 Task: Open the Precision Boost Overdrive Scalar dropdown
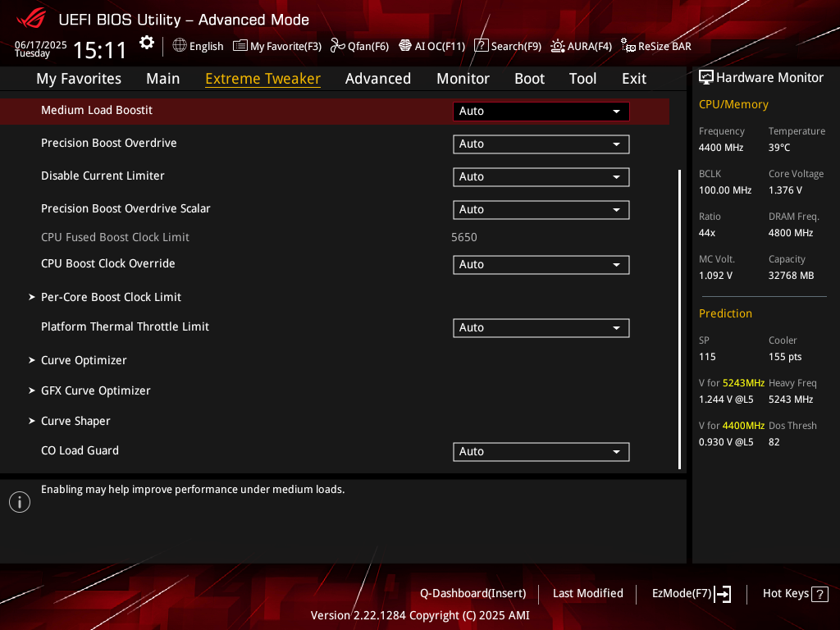[541, 209]
